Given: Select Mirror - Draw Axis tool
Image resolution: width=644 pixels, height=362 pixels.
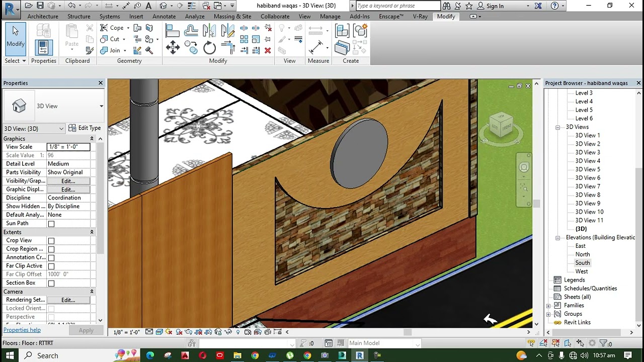Looking at the screenshot, I should point(227,31).
